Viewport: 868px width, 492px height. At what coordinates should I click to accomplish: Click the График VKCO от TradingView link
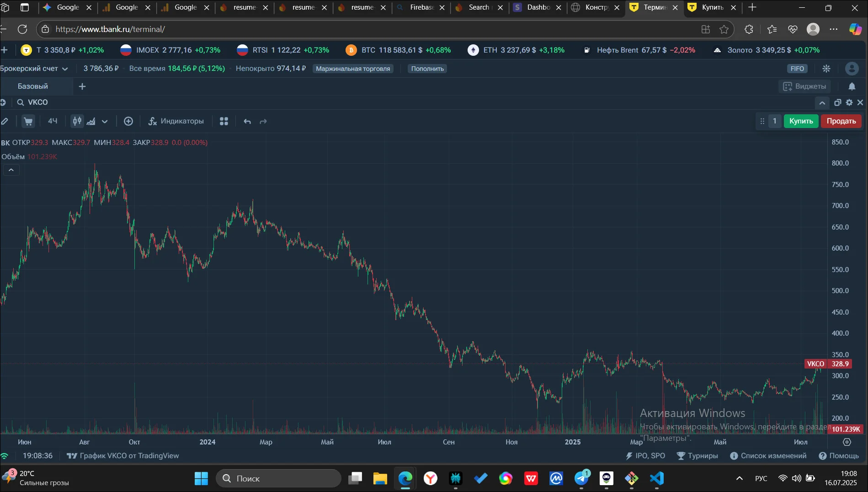click(123, 456)
